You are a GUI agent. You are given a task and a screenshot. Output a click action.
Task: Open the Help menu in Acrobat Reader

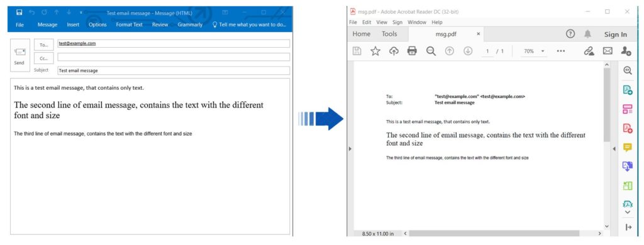[x=437, y=22]
